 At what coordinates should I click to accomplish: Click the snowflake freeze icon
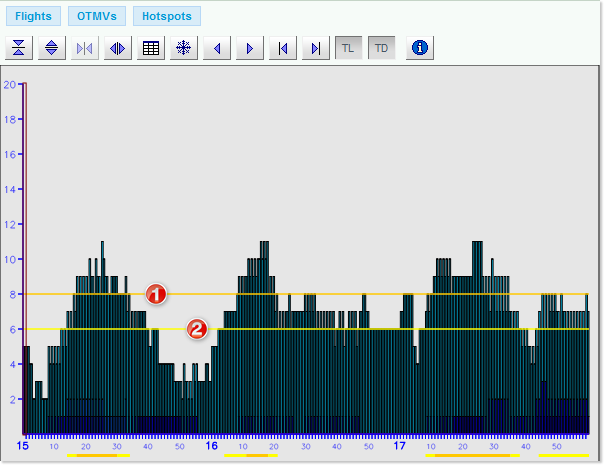184,48
